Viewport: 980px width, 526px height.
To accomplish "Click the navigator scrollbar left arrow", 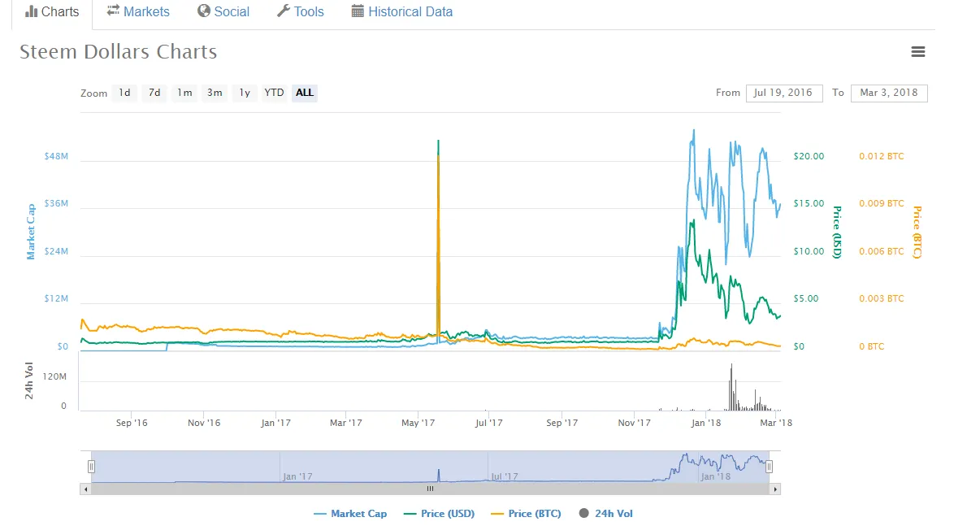I will point(85,489).
